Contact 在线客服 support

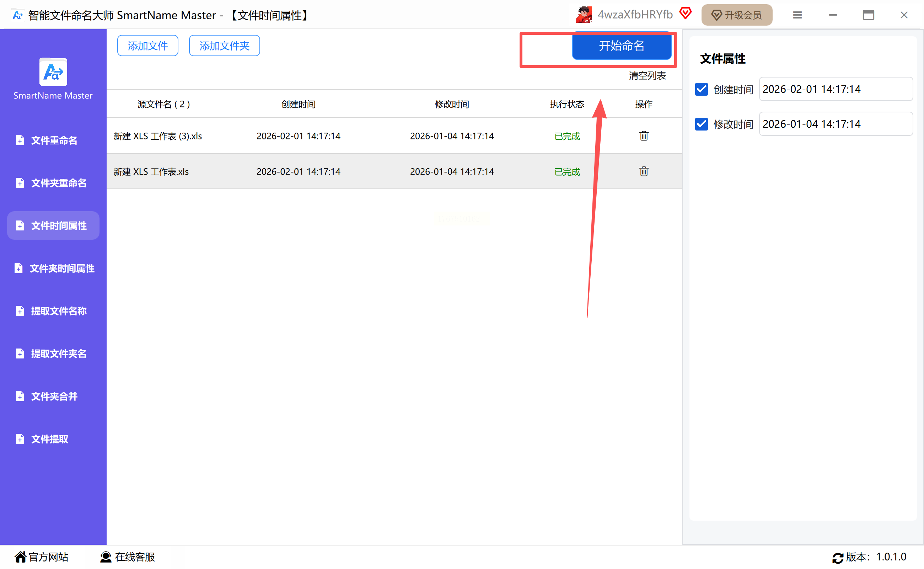point(128,557)
